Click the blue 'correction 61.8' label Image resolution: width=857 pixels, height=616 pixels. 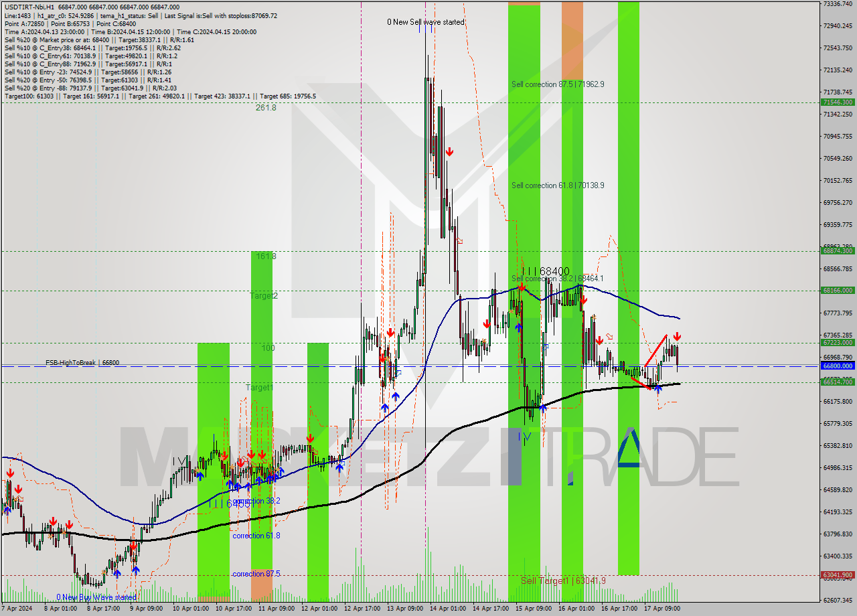(256, 536)
